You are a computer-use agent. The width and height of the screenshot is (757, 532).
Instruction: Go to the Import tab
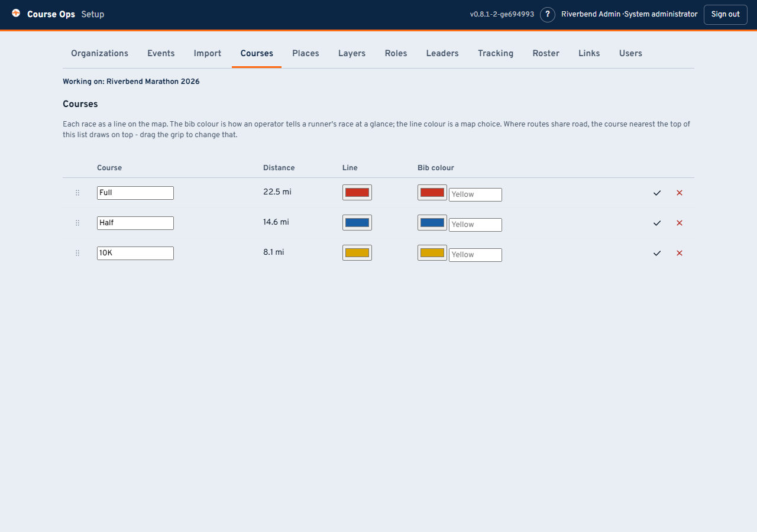pyautogui.click(x=208, y=53)
